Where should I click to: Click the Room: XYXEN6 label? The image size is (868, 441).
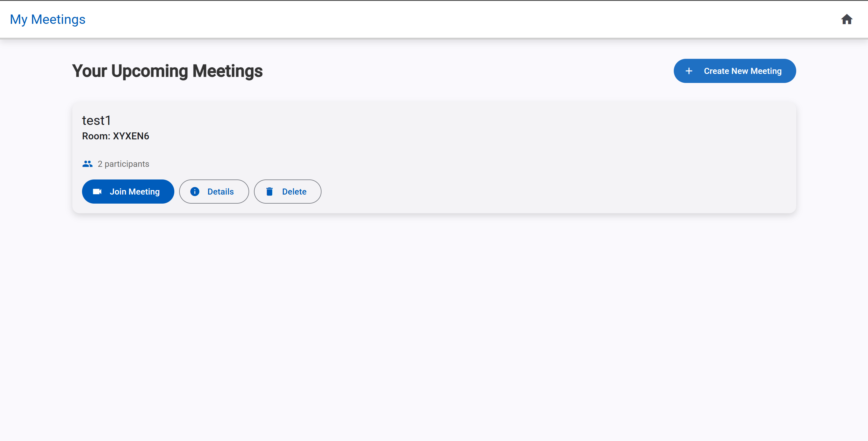(x=116, y=136)
